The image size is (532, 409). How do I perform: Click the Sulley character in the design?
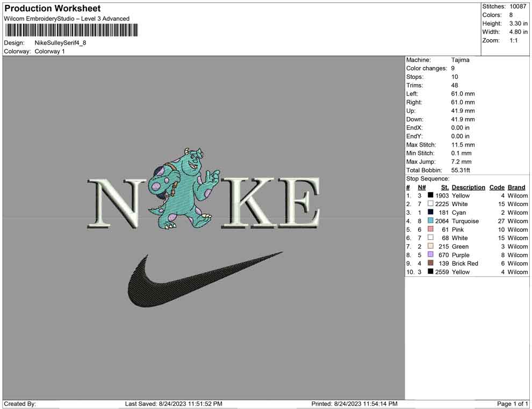(x=184, y=188)
